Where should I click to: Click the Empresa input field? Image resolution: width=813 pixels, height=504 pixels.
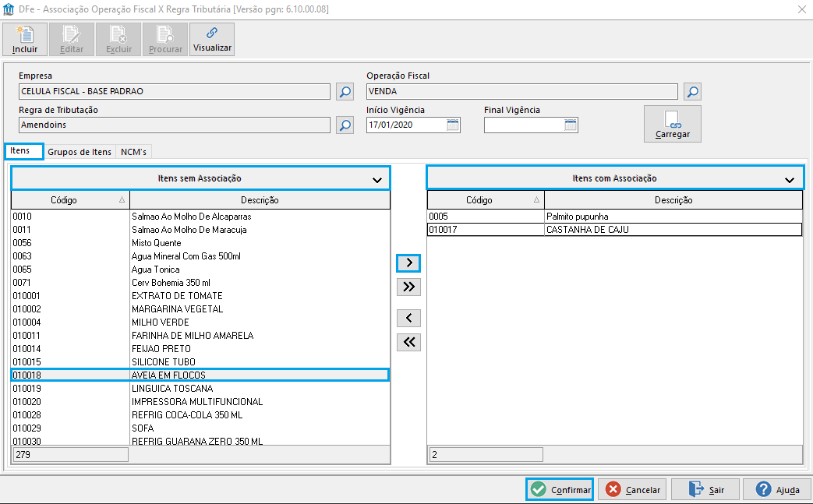[x=175, y=92]
